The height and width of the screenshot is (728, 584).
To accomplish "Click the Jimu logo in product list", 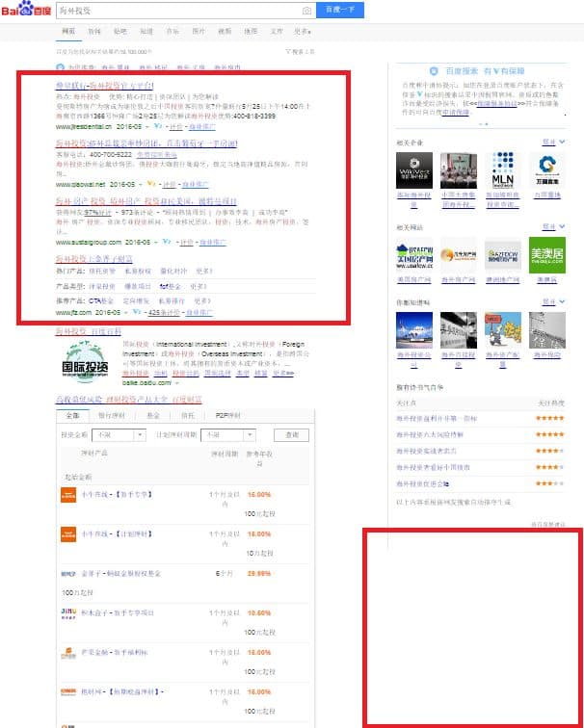I will click(68, 613).
